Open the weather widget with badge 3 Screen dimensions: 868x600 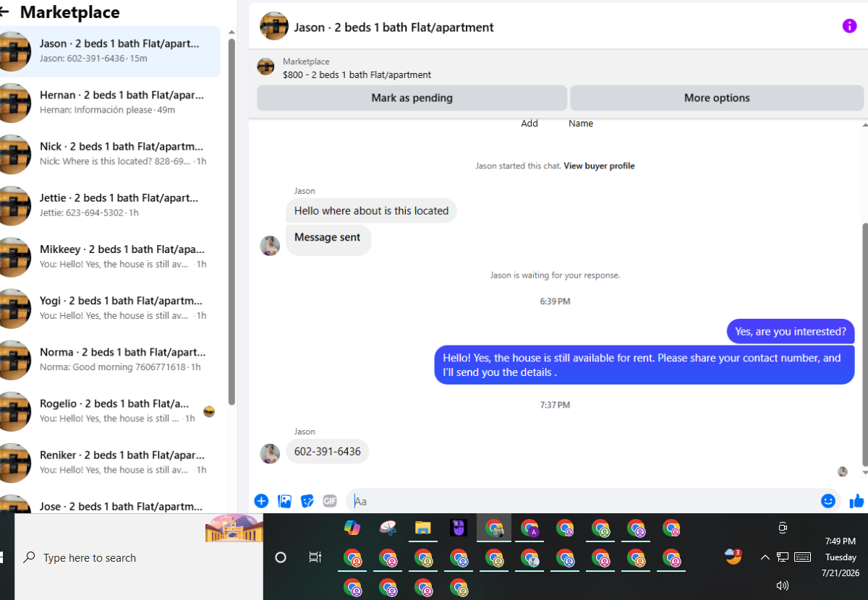[733, 556]
